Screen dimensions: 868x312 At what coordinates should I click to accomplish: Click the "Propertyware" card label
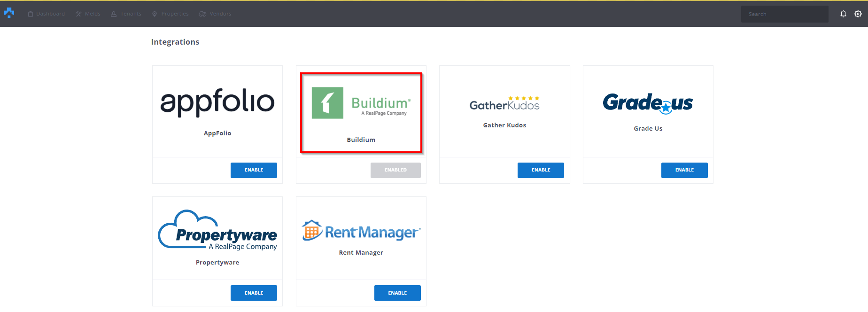click(x=217, y=263)
